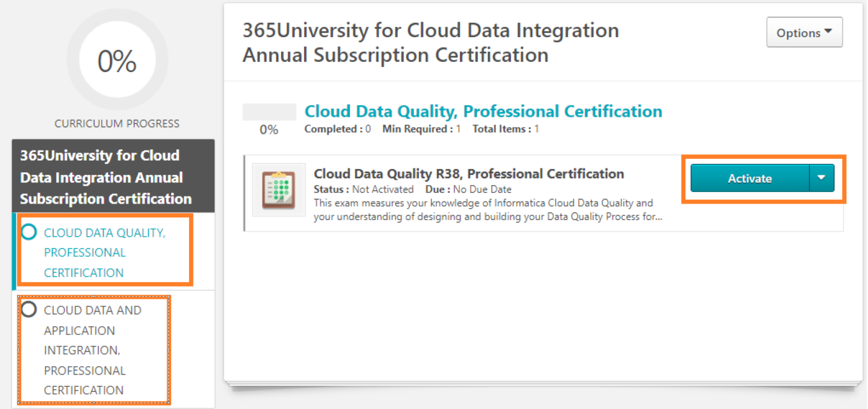
Task: Click the section 0% progress bar
Action: (269, 112)
